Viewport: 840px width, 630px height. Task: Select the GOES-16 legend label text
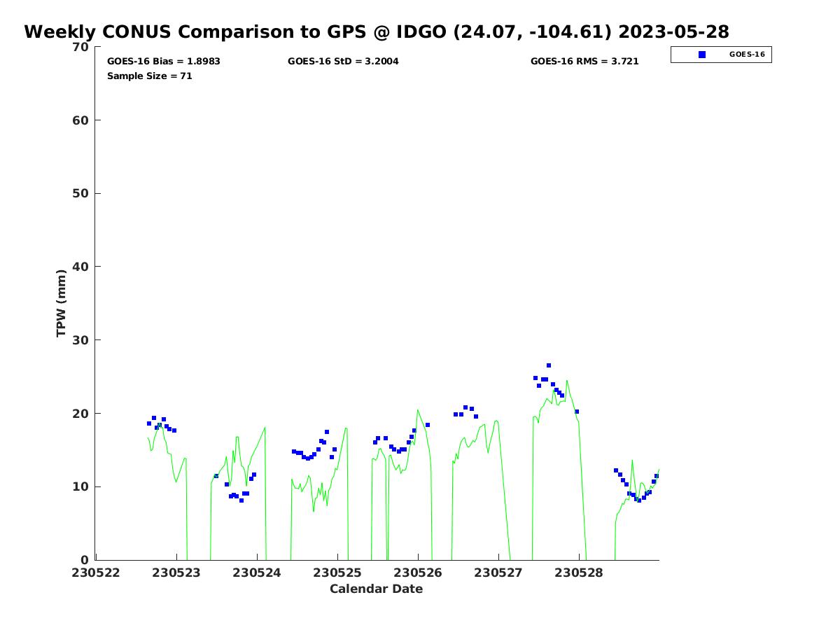click(746, 55)
